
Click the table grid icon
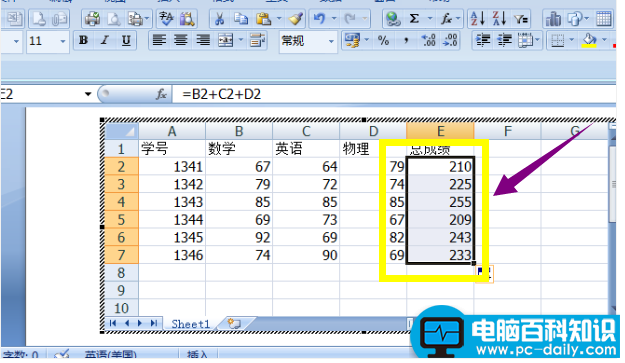[x=603, y=19]
